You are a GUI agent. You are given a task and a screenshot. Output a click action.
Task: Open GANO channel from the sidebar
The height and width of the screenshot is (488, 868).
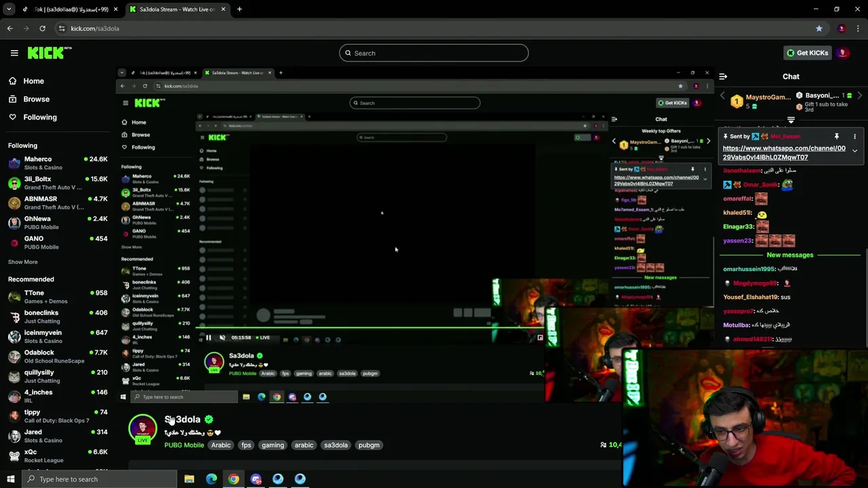point(58,243)
